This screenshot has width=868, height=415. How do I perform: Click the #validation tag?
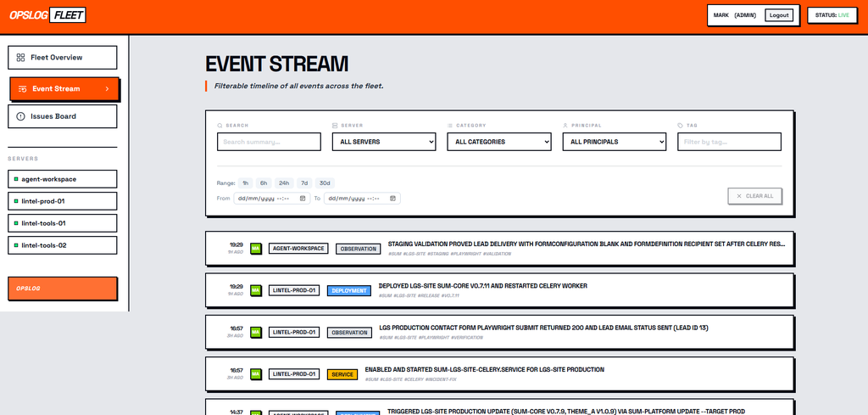pos(497,253)
